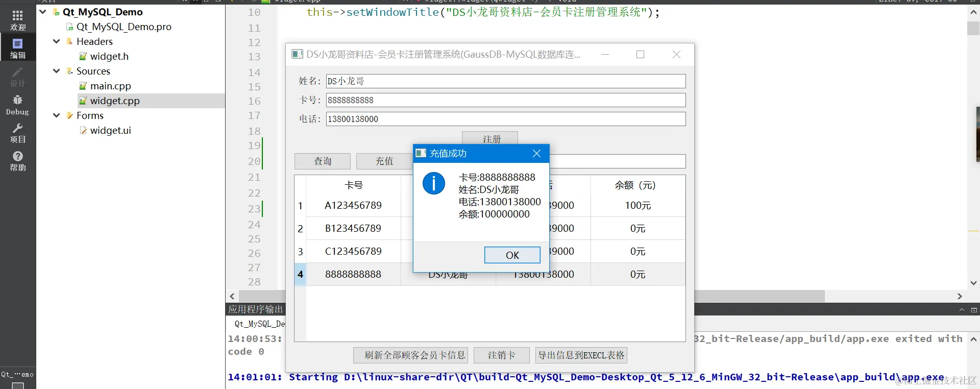The height and width of the screenshot is (389, 980).
Task: Click the 查询 query button
Action: point(323,161)
